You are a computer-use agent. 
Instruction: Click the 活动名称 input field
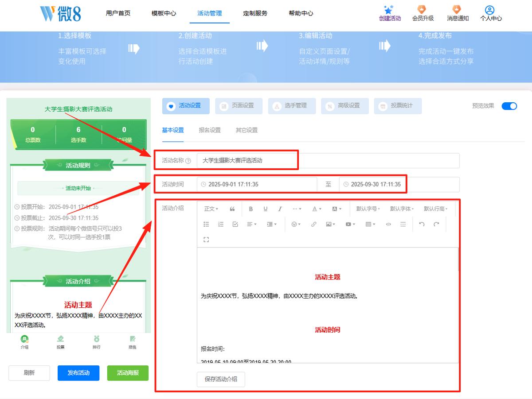click(x=328, y=161)
